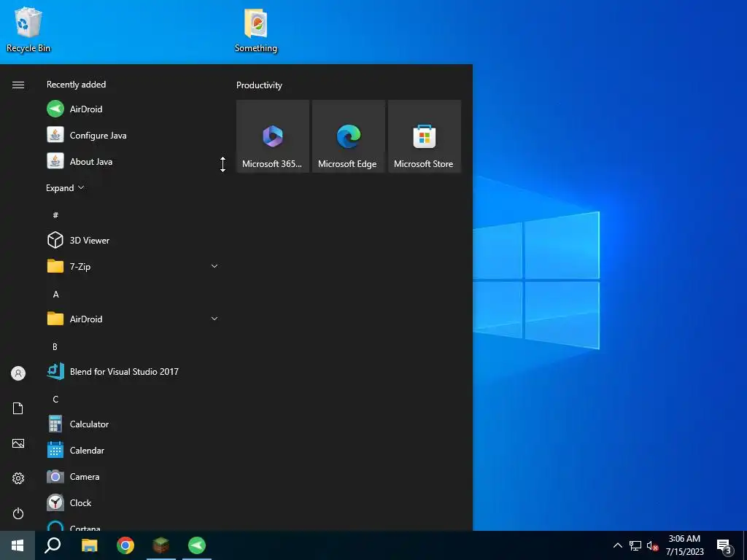Open the Microsoft 365 tile

click(x=273, y=136)
